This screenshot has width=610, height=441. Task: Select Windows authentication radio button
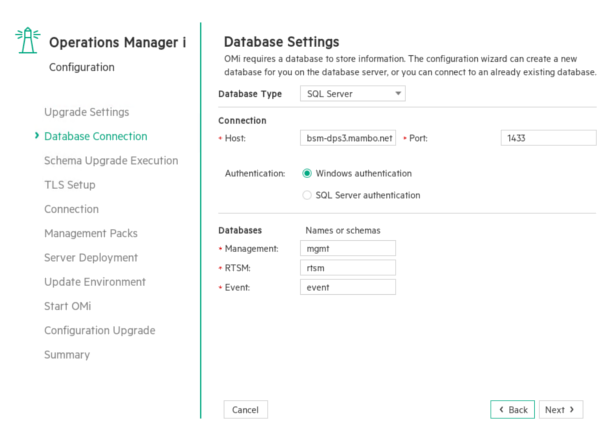click(x=307, y=173)
